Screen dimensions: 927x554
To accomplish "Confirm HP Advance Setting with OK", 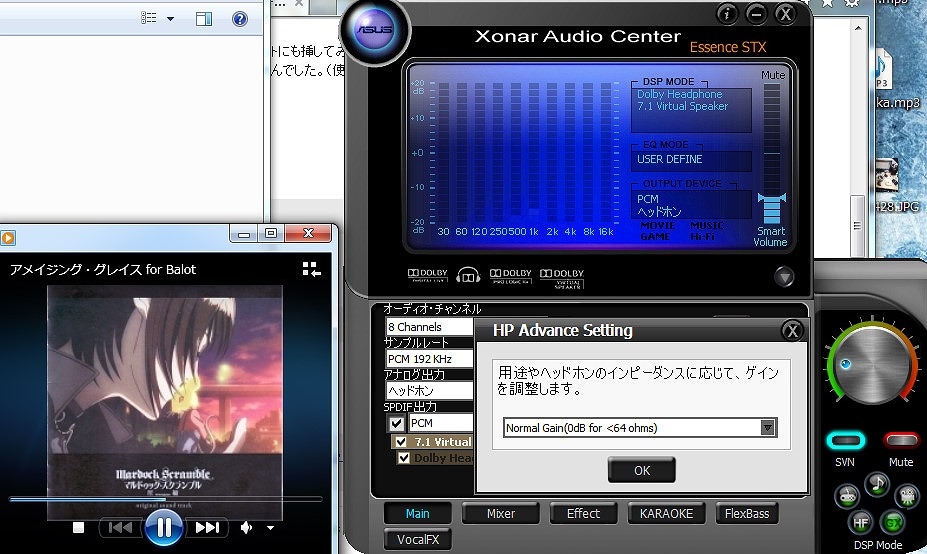I will tap(641, 471).
